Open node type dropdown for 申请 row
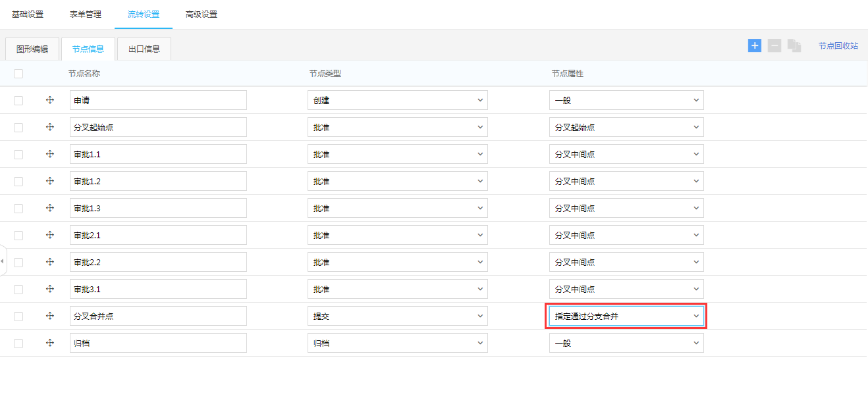The width and height of the screenshot is (868, 412). 397,100
